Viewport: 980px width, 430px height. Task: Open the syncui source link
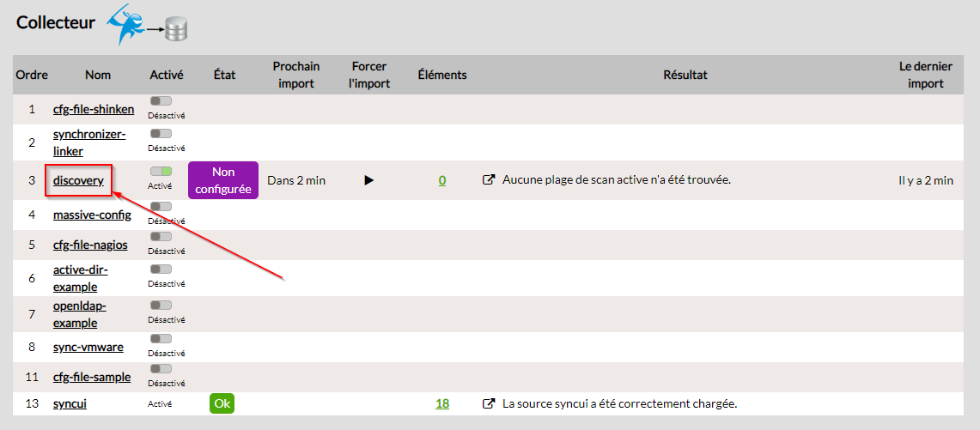pos(70,403)
